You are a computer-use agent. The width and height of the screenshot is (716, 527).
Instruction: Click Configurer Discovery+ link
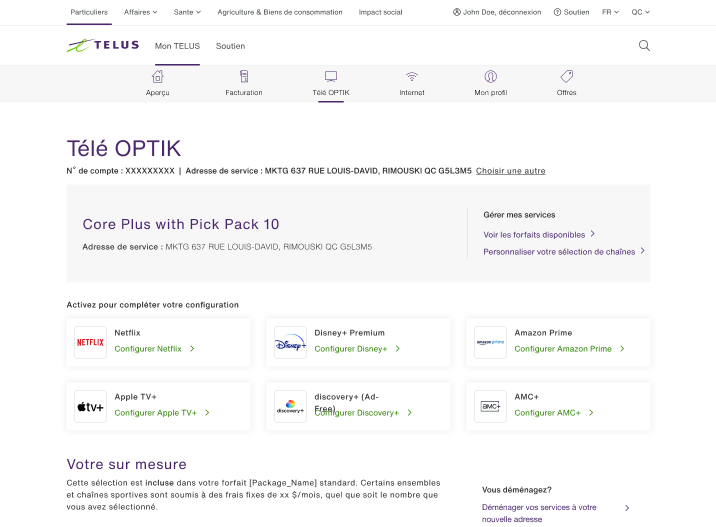pyautogui.click(x=357, y=413)
